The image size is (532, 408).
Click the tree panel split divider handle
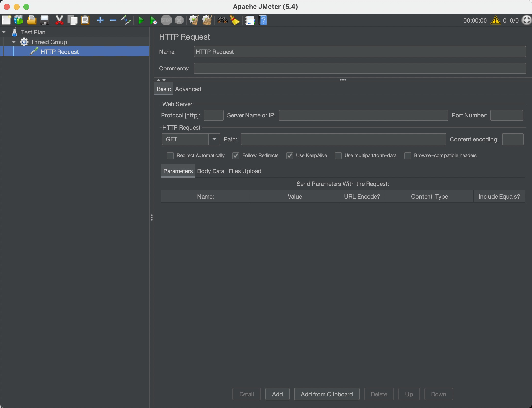[152, 217]
